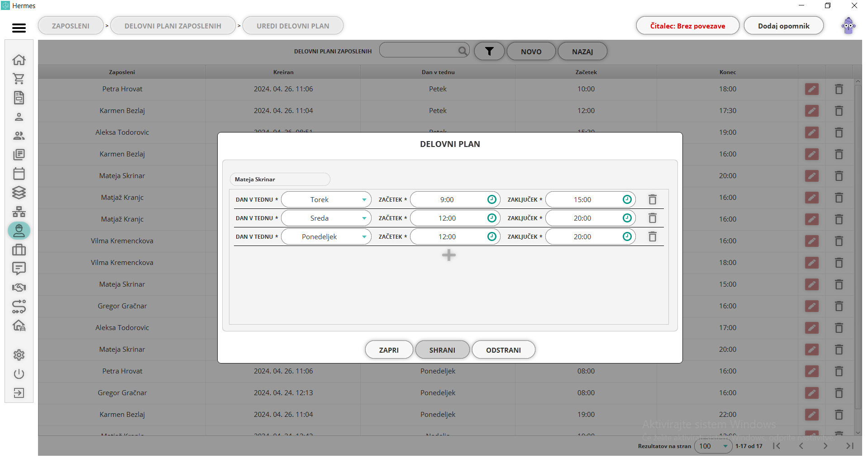Open the day dropdown showing Sreda
868x463 pixels.
(326, 218)
